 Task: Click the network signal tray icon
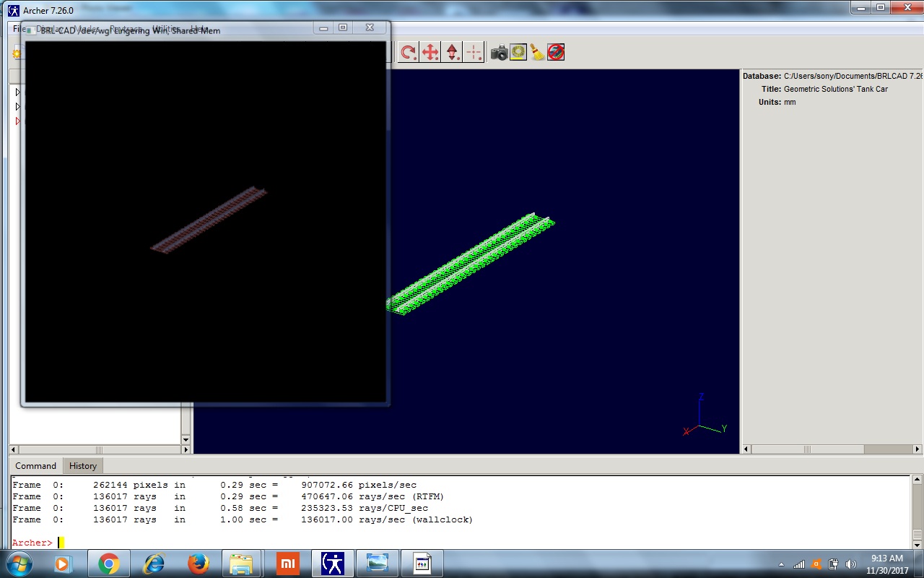799,564
